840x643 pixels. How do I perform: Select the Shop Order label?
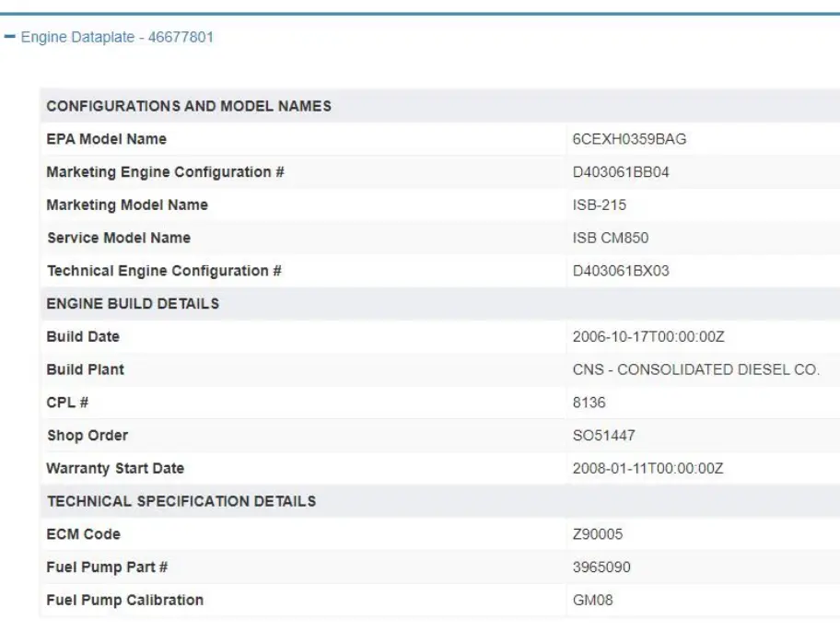87,435
